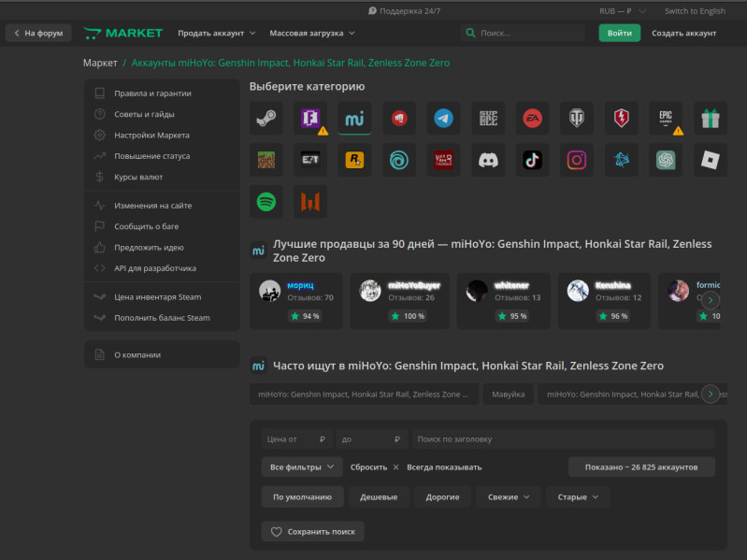Sort listings by 'Дешевые' tab
This screenshot has width=747, height=560.
379,496
